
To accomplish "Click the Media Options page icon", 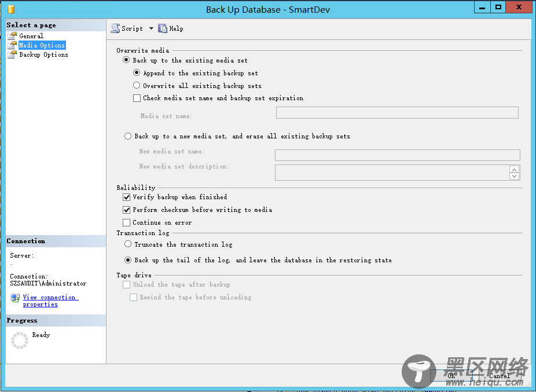I will tap(12, 45).
